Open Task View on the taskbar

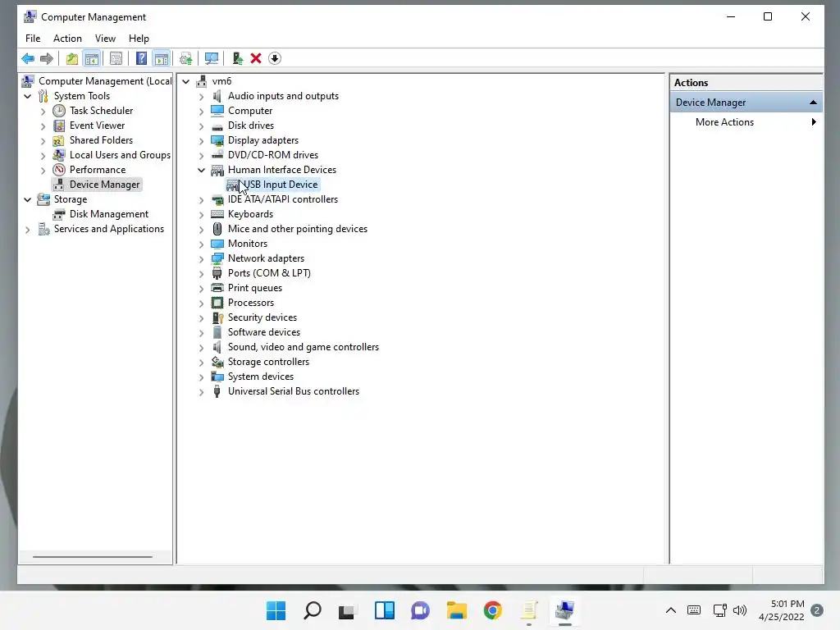click(x=347, y=610)
